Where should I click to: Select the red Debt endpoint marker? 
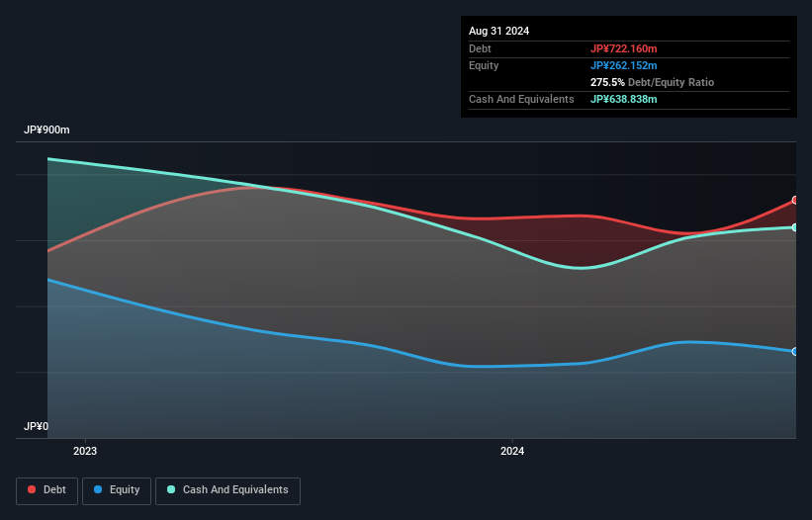pyautogui.click(x=795, y=201)
